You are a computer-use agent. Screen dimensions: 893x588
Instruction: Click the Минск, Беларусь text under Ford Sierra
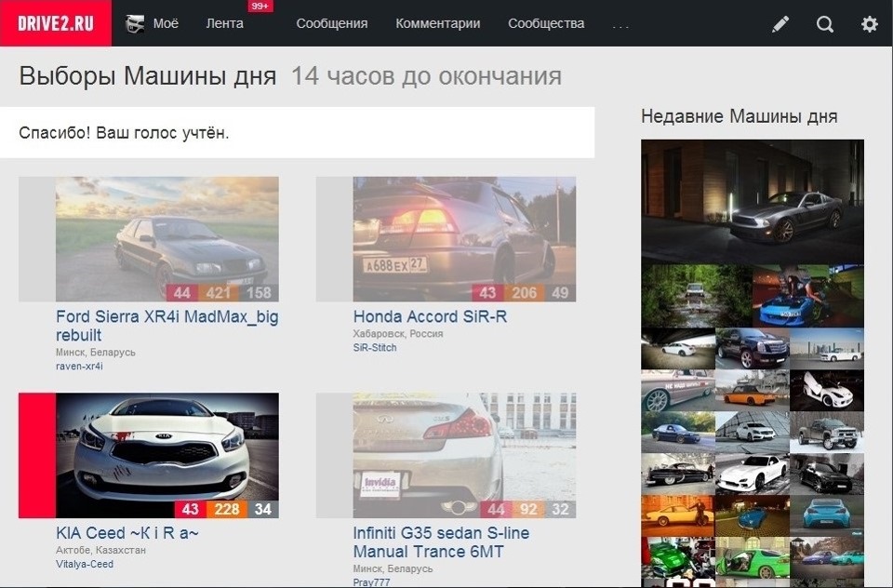(96, 352)
